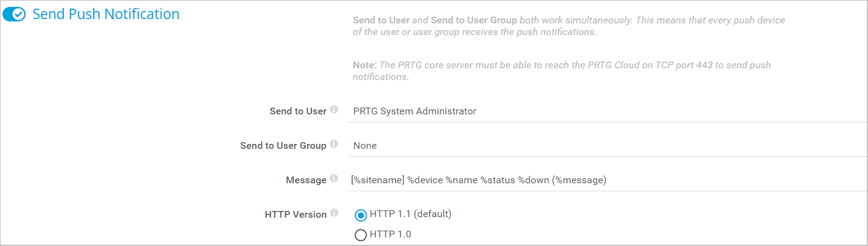Click the 'HTTP Version' field label
The image size is (868, 246).
[295, 215]
